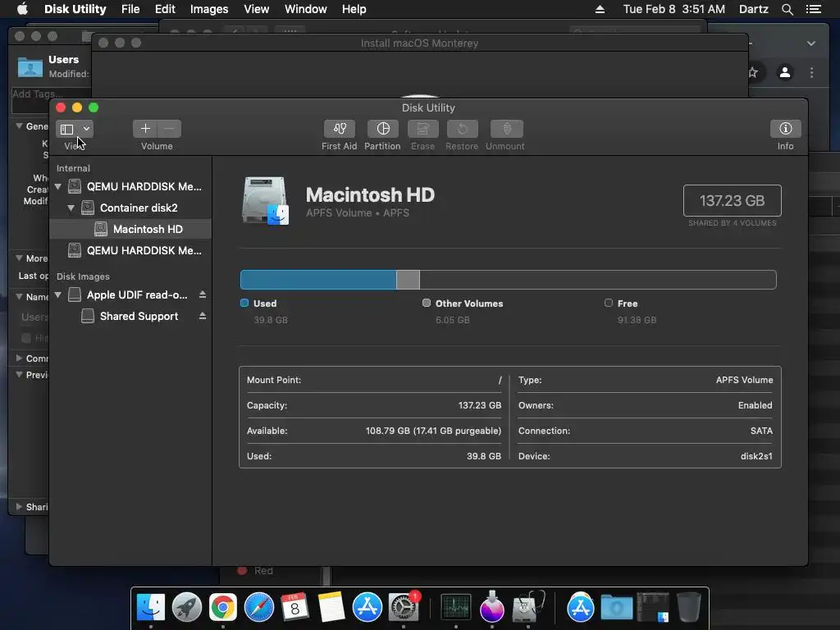Open Spotlight search in menu bar
This screenshot has height=630, width=840.
tap(787, 9)
